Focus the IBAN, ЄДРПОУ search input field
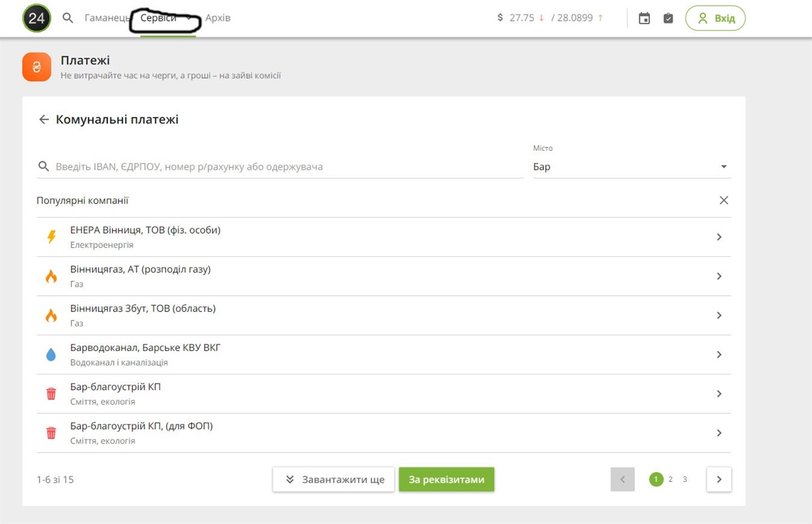The width and height of the screenshot is (812, 524). coord(281,166)
